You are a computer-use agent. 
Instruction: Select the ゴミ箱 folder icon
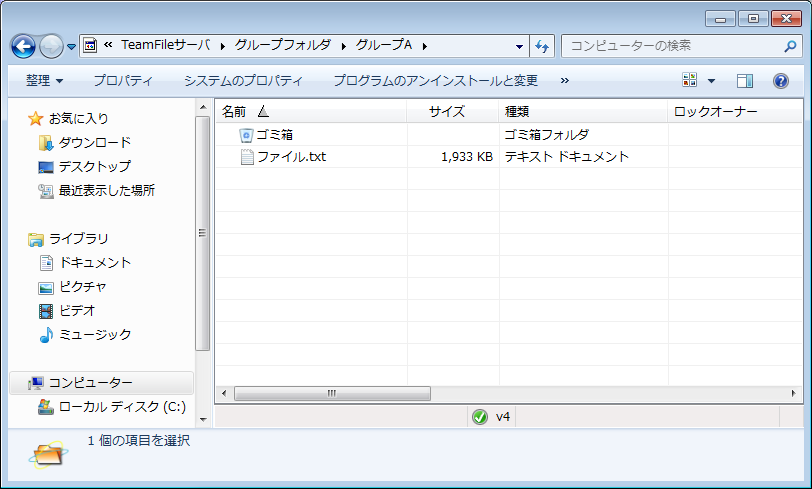tap(246, 134)
